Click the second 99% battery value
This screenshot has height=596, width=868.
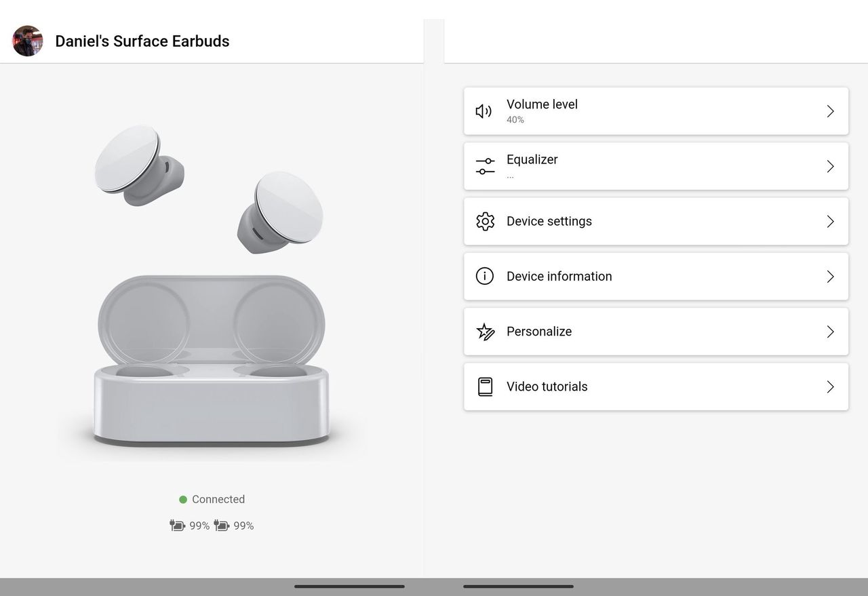pos(243,525)
